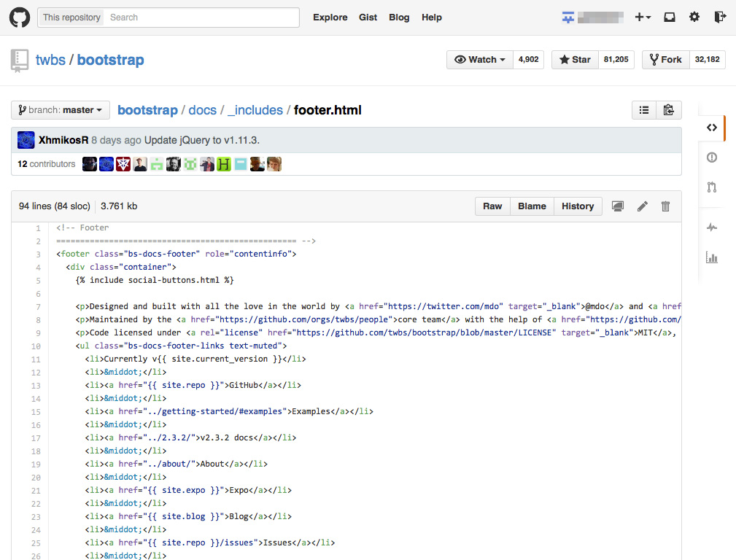Show the file list view button

pos(644,110)
